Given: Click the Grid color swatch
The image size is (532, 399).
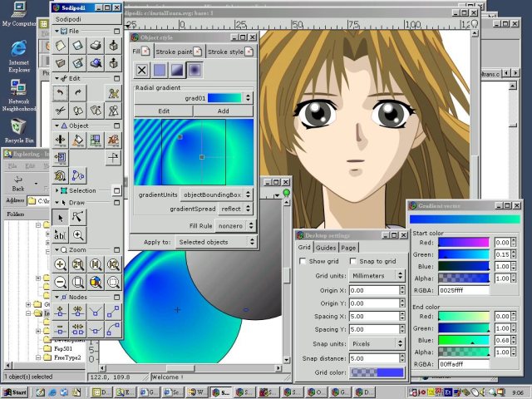Looking at the screenshot, I should click(x=377, y=372).
